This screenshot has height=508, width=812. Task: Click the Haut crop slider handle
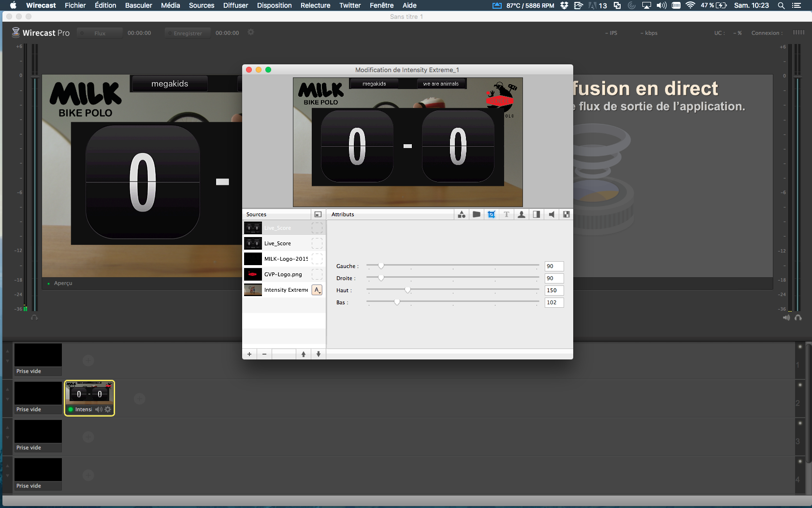coord(408,290)
